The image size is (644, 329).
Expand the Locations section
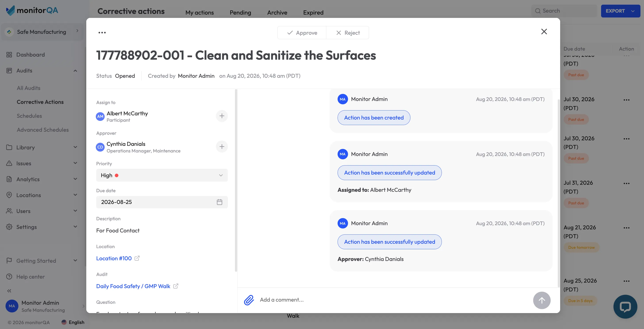tap(75, 195)
